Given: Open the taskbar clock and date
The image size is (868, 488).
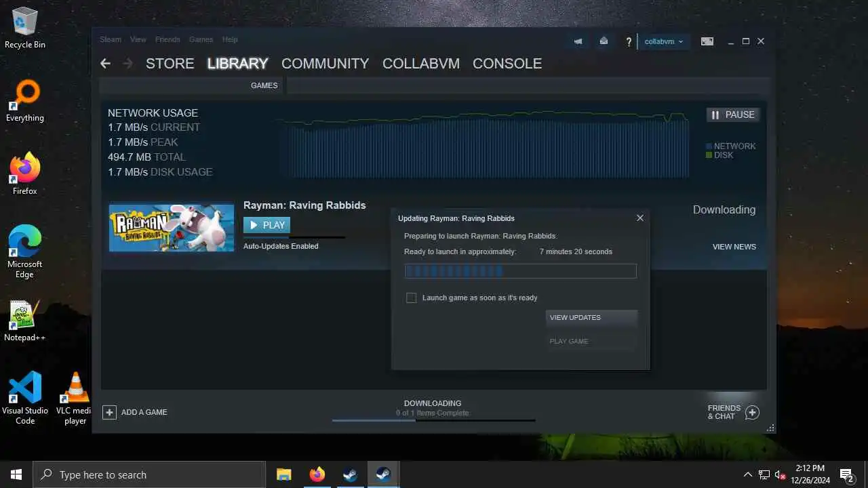Looking at the screenshot, I should (x=810, y=474).
